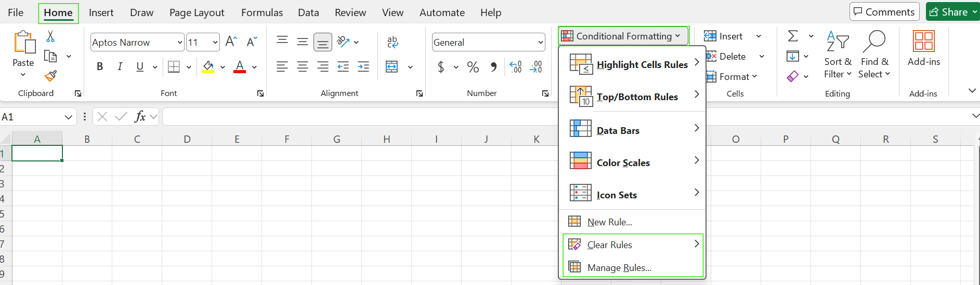The width and height of the screenshot is (980, 285).
Task: Apply Comma Style format
Action: pyautogui.click(x=493, y=66)
